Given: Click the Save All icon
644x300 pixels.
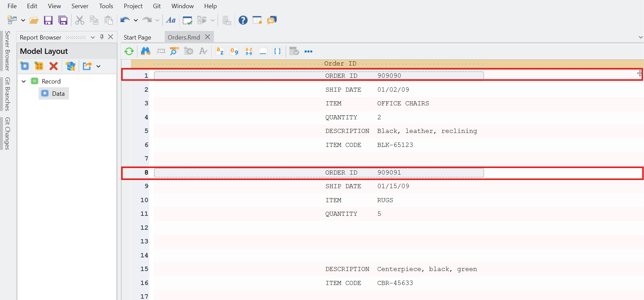Looking at the screenshot, I should (63, 20).
